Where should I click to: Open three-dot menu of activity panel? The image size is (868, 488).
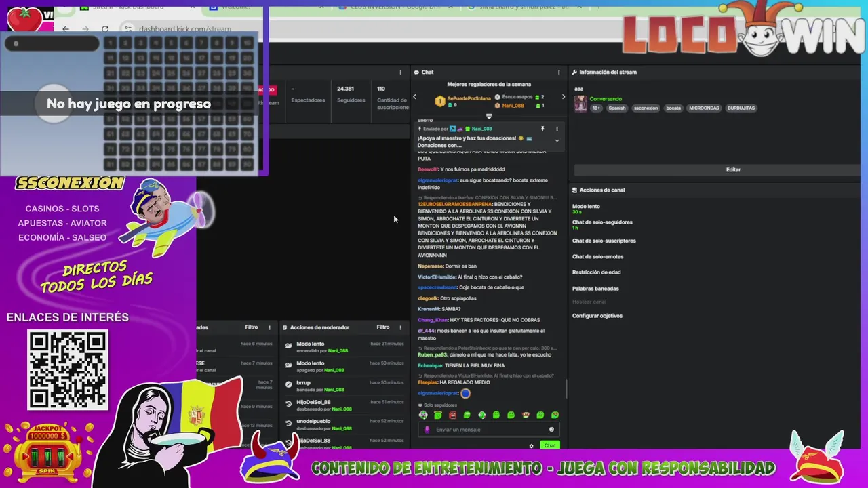pos(269,327)
